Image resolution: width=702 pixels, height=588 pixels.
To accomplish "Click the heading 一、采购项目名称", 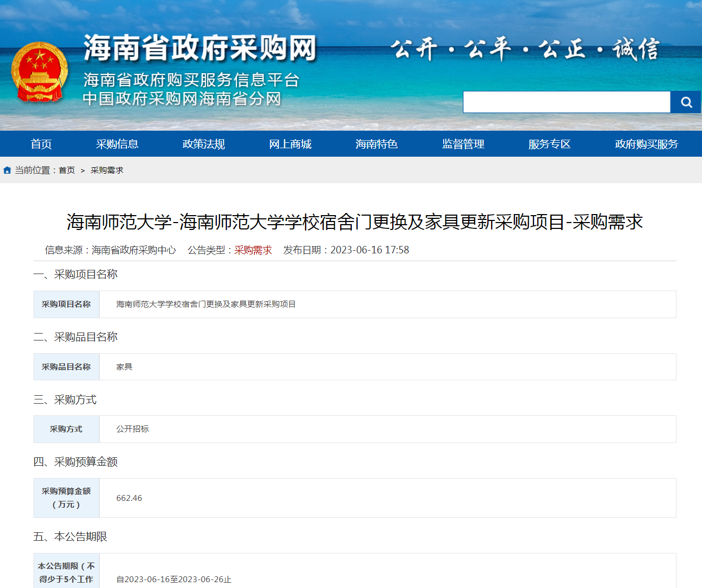I will pyautogui.click(x=75, y=275).
